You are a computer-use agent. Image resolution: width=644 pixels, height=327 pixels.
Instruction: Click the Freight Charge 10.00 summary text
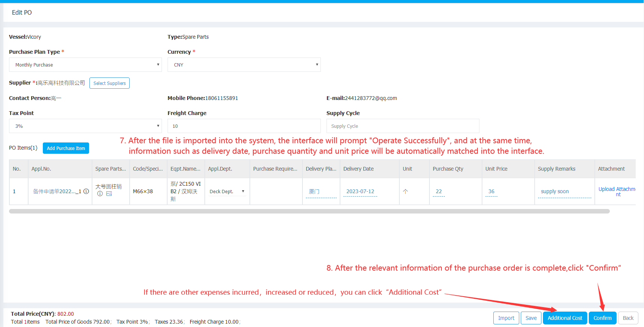(214, 322)
